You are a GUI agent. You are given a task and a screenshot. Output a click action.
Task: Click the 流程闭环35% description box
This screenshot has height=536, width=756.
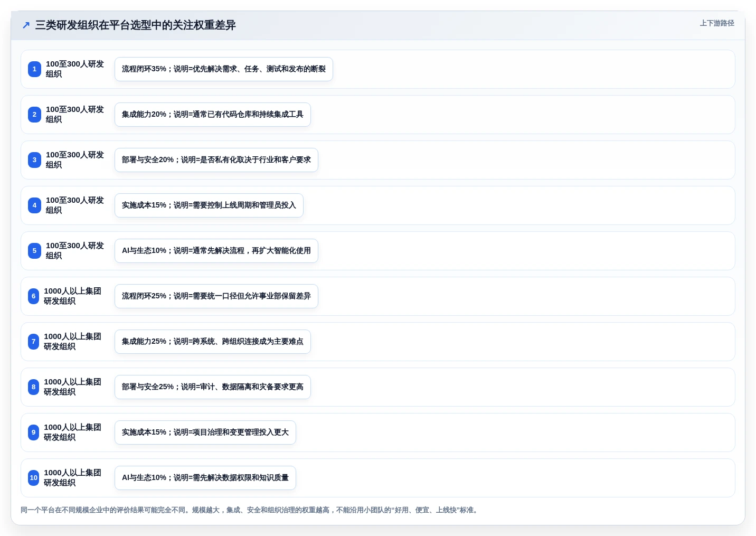(x=224, y=69)
